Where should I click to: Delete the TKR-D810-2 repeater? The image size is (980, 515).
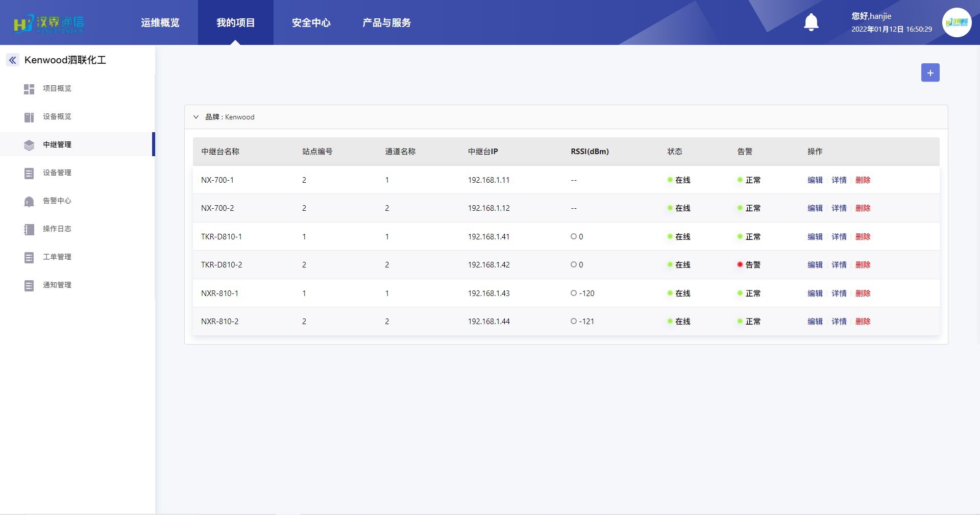click(x=863, y=265)
